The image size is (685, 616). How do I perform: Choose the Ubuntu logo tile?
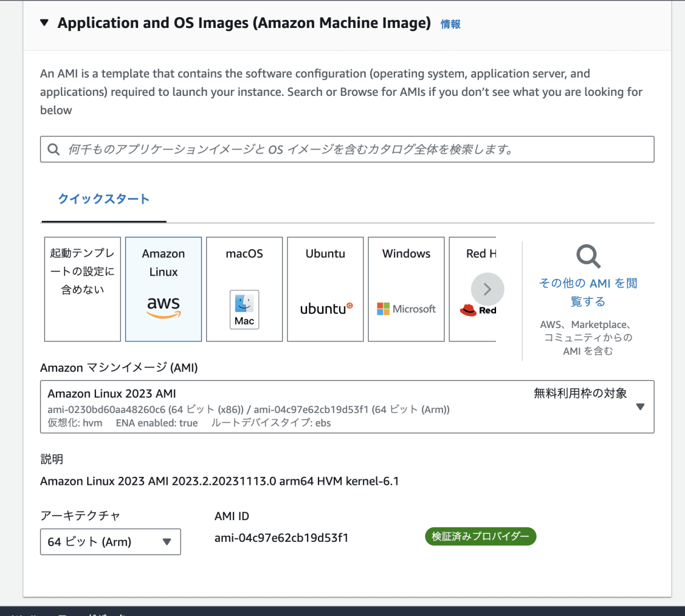click(325, 289)
